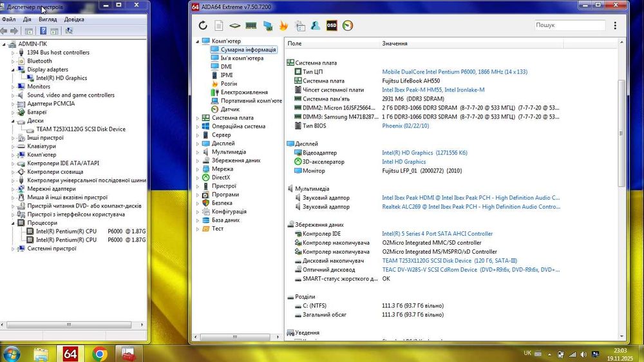This screenshot has width=644, height=362.
Task: Select the Розгін tree item
Action: (229, 84)
